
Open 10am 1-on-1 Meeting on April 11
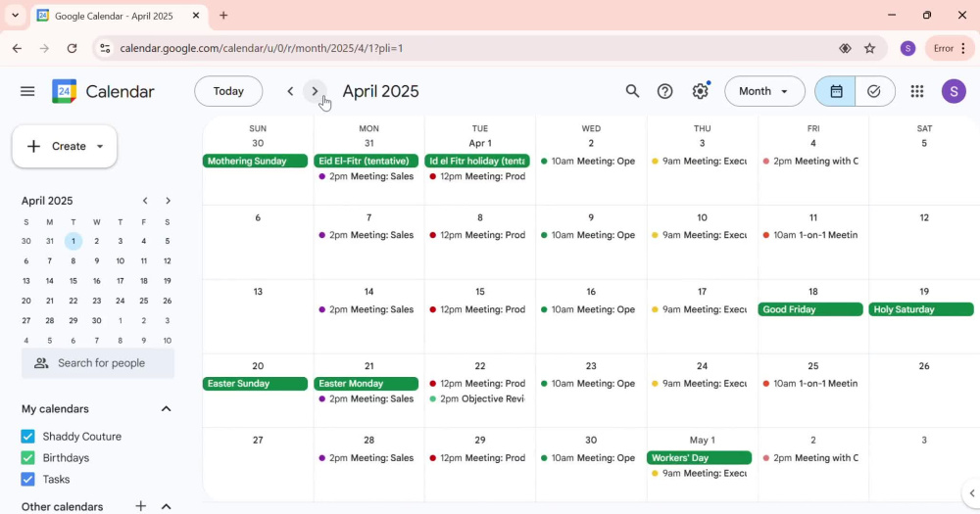pos(810,235)
